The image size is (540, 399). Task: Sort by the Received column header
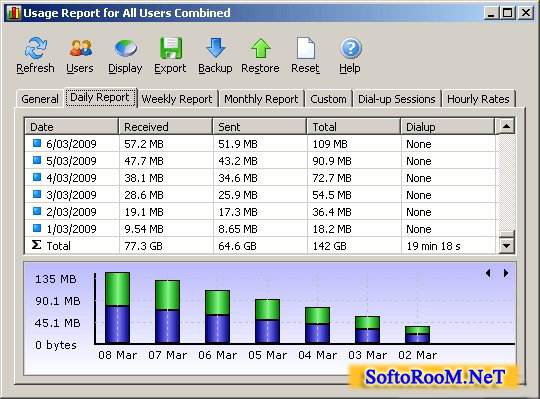click(x=166, y=126)
